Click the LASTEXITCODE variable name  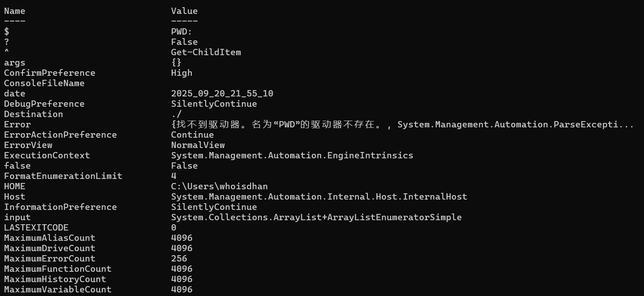click(x=36, y=227)
